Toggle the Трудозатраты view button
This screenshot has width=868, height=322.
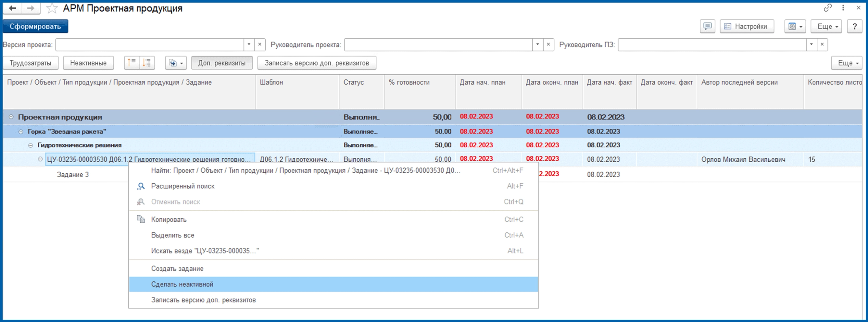coord(30,63)
